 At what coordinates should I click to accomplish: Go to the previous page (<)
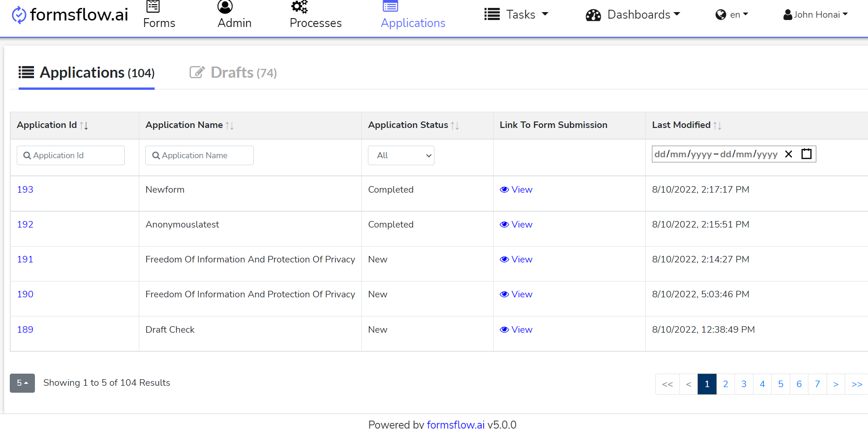click(x=689, y=384)
